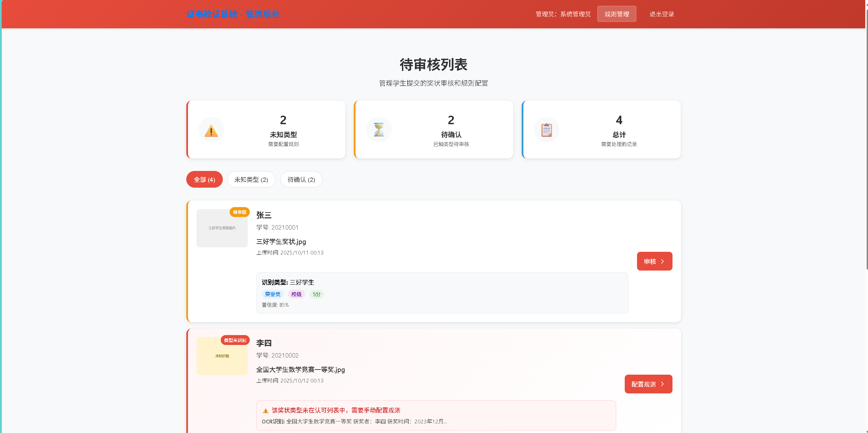Click the green 5分 score tag
Viewport: 868px width, 433px height.
pos(317,294)
